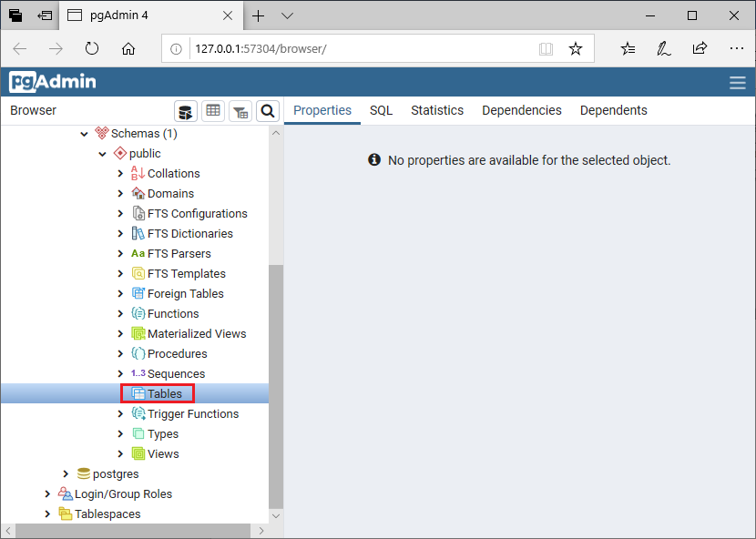The height and width of the screenshot is (539, 756).
Task: Click the pgAdmin logo in the header
Action: [51, 82]
